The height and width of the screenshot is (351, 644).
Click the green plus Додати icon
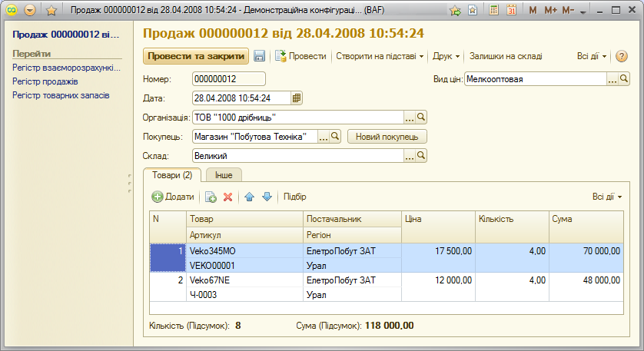click(158, 197)
